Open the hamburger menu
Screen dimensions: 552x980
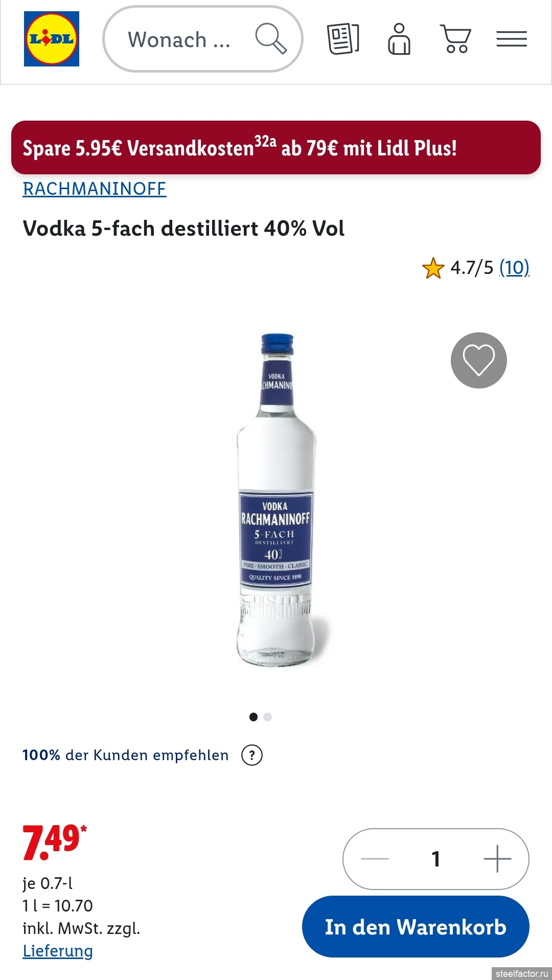(512, 39)
